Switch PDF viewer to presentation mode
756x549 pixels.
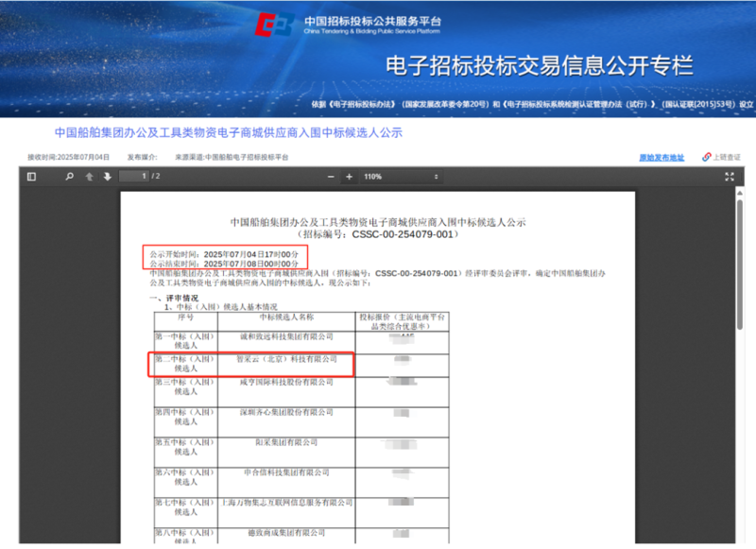click(x=730, y=177)
